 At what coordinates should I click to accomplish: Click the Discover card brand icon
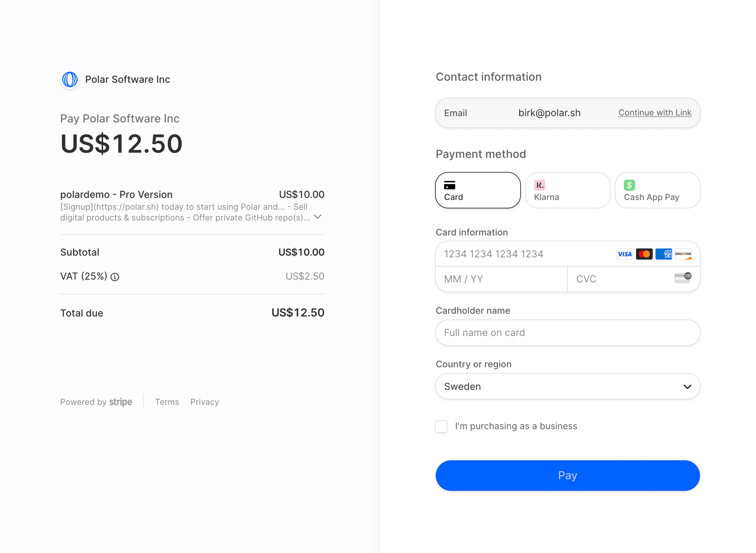pos(683,254)
